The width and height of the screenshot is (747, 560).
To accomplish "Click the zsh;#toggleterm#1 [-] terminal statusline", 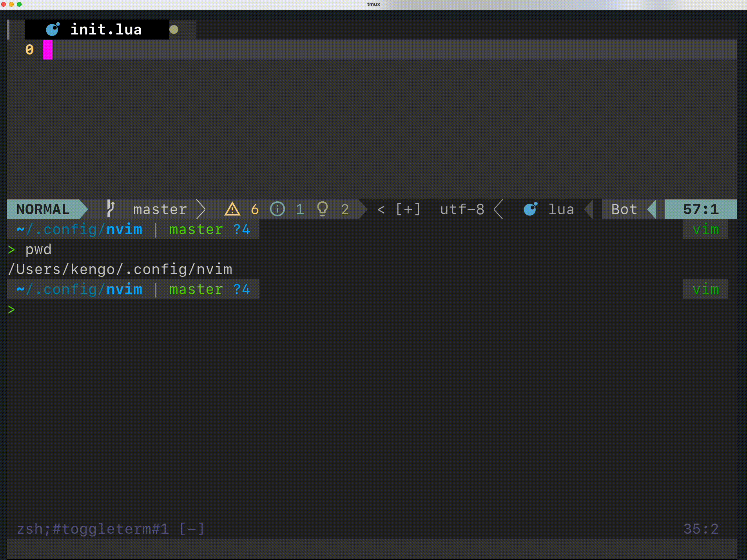I will coord(111,529).
